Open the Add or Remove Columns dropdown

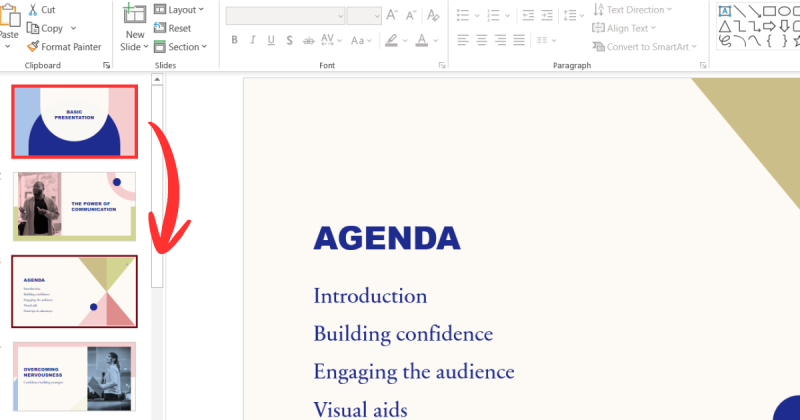tap(546, 40)
